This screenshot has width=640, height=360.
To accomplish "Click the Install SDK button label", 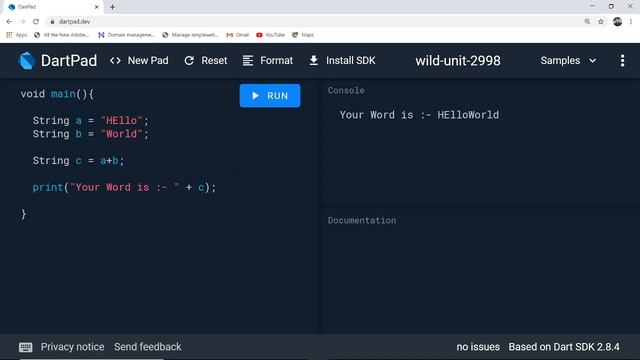I will click(351, 60).
